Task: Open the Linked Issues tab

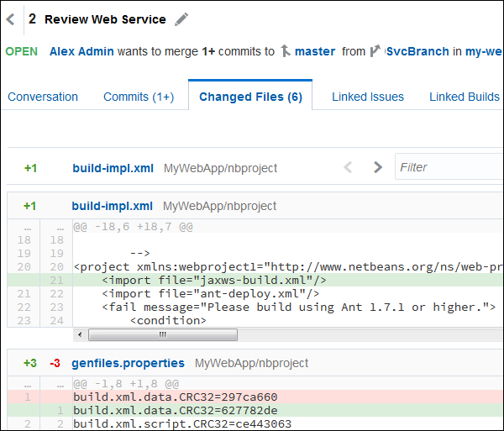Action: click(367, 97)
